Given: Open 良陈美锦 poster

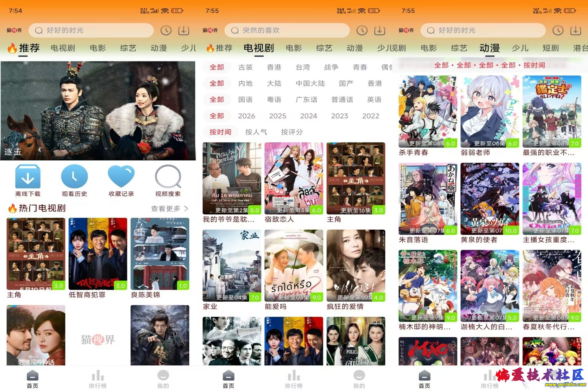Looking at the screenshot, I should click(x=160, y=254).
